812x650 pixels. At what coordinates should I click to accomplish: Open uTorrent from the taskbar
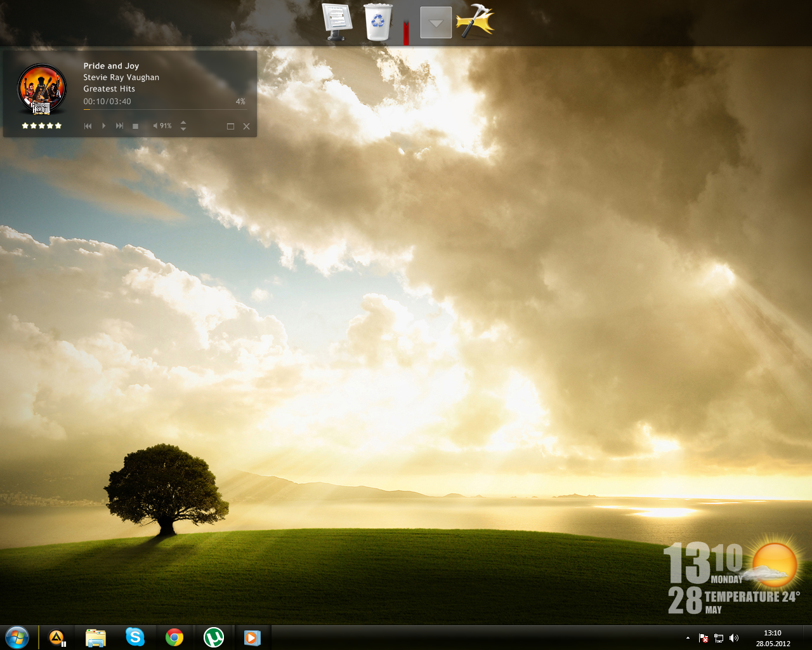point(214,637)
